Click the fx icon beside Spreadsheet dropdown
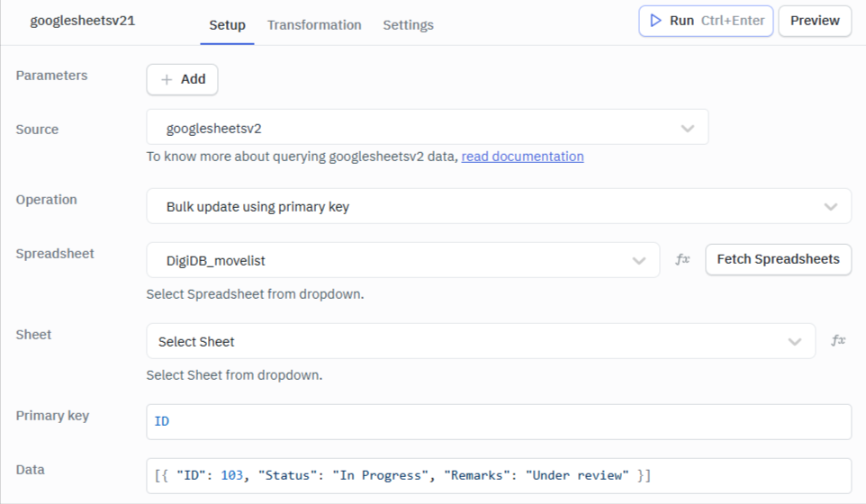 tap(682, 259)
